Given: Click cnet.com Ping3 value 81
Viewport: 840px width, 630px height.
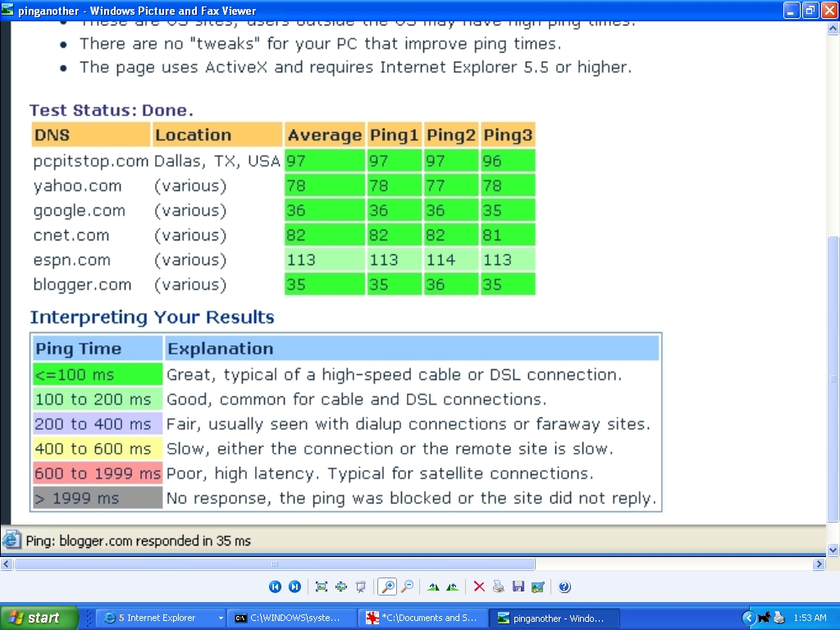Looking at the screenshot, I should (508, 235).
